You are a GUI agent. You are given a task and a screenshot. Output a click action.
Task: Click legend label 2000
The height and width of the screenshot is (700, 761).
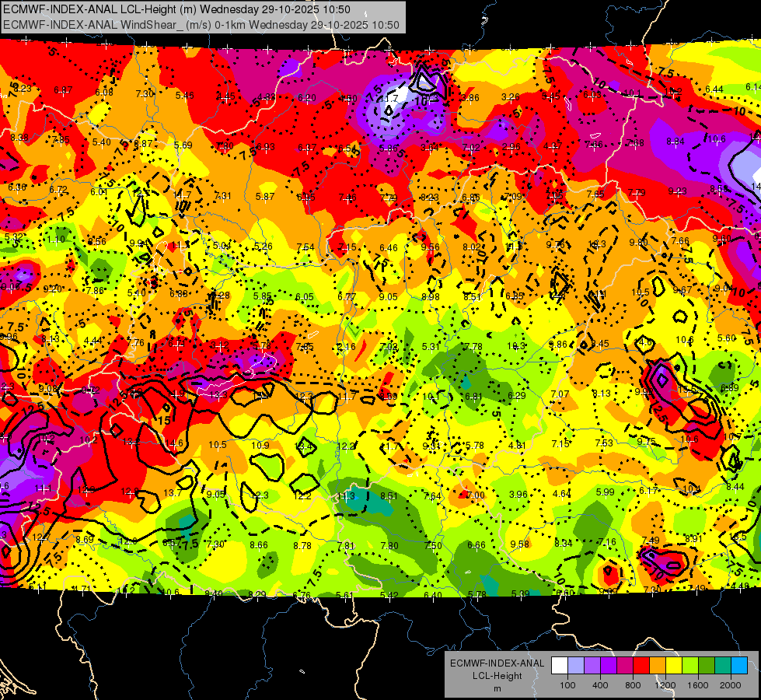(x=731, y=685)
